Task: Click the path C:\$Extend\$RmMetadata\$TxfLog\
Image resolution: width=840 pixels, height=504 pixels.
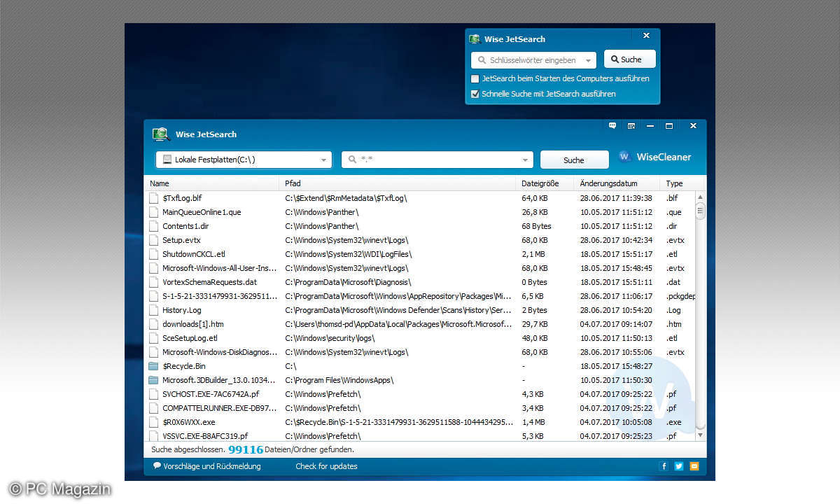Action: (346, 198)
